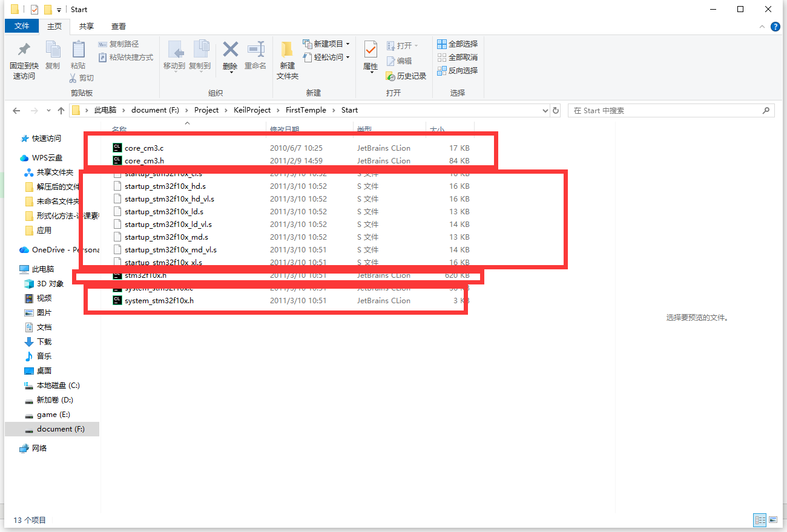Image resolution: width=787 pixels, height=532 pixels.
Task: Click the 新建文件夹 icon
Action: pos(288,50)
